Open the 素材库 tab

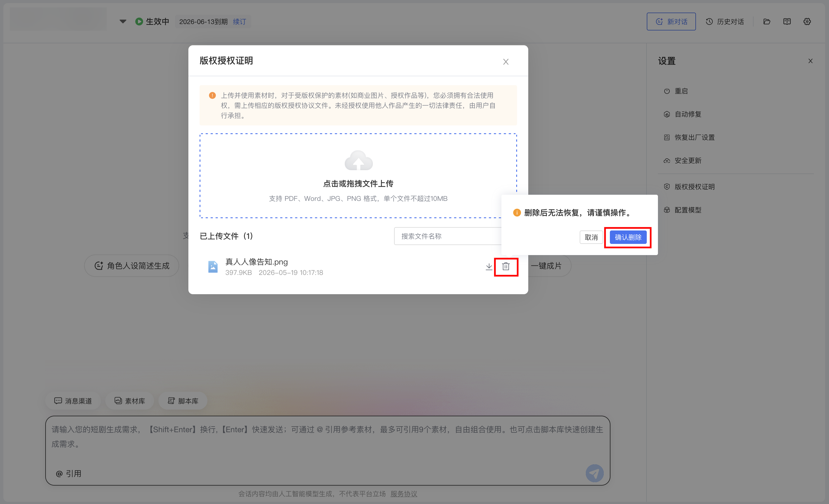click(130, 401)
